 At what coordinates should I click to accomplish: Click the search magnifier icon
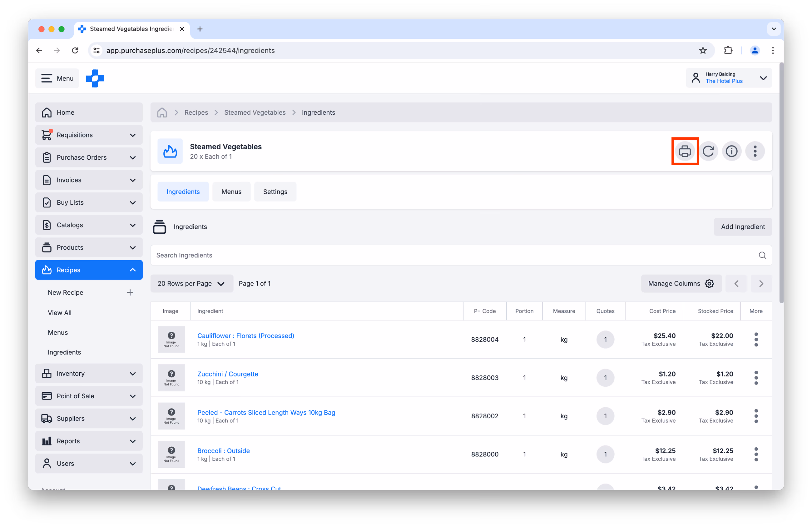(x=762, y=255)
